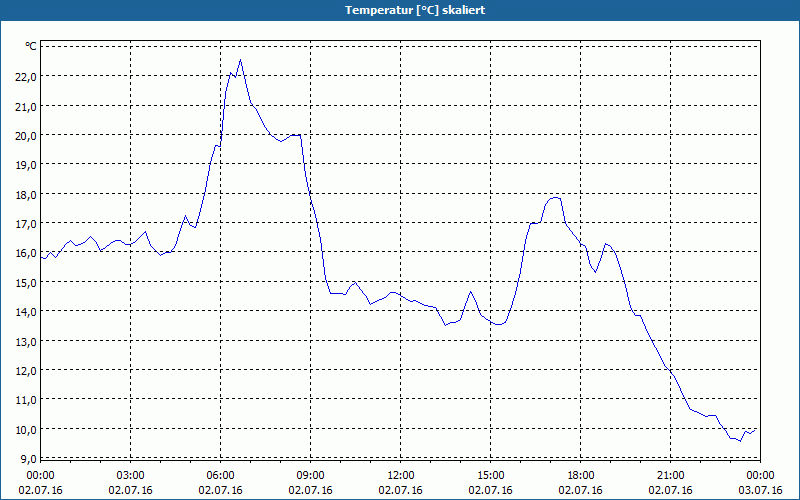Select the 20,0 temperature axis label
Viewport: 800px width, 500px height.
[x=27, y=135]
